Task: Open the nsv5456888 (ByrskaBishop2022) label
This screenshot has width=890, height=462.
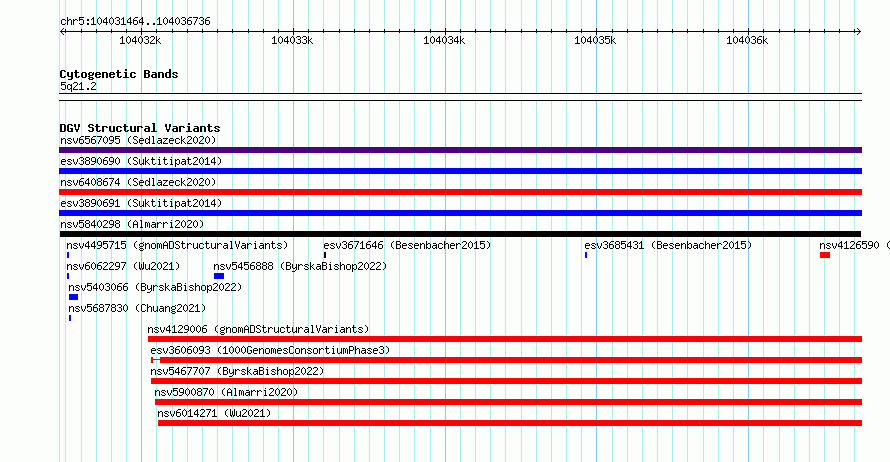Action: tap(300, 266)
